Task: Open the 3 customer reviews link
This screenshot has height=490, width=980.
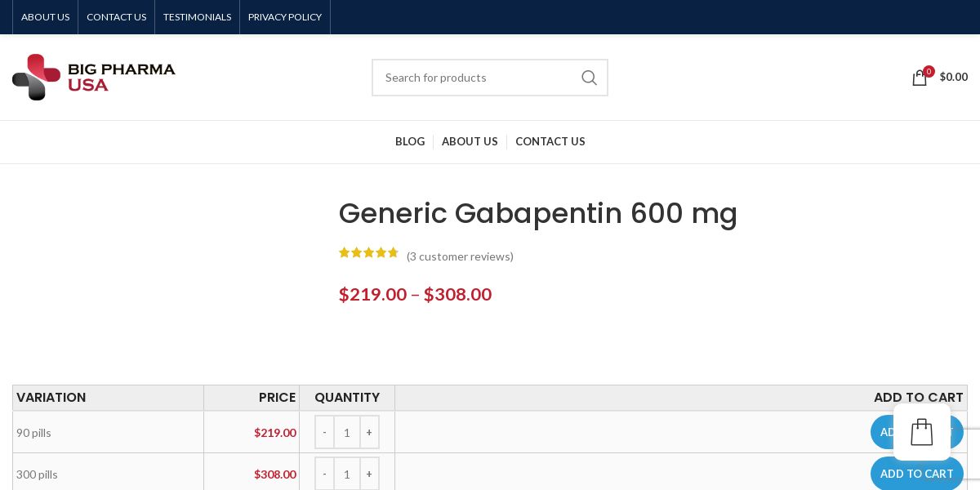Action: (x=460, y=256)
